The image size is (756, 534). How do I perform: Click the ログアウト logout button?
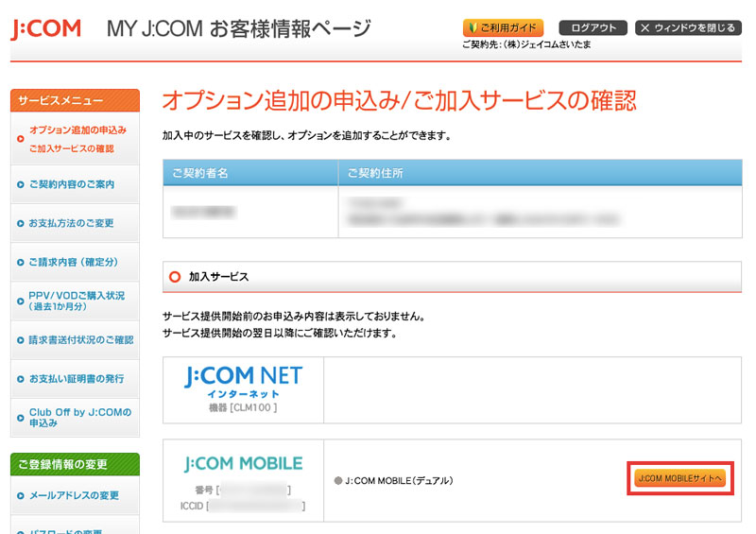pos(593,28)
